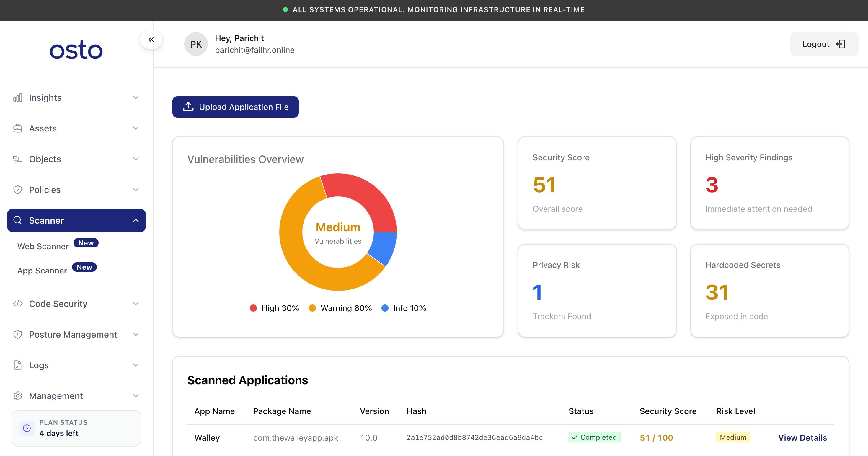Viewport: 868px width, 456px height.
Task: Click package name com.thewalleyapp.apk
Action: tap(296, 437)
